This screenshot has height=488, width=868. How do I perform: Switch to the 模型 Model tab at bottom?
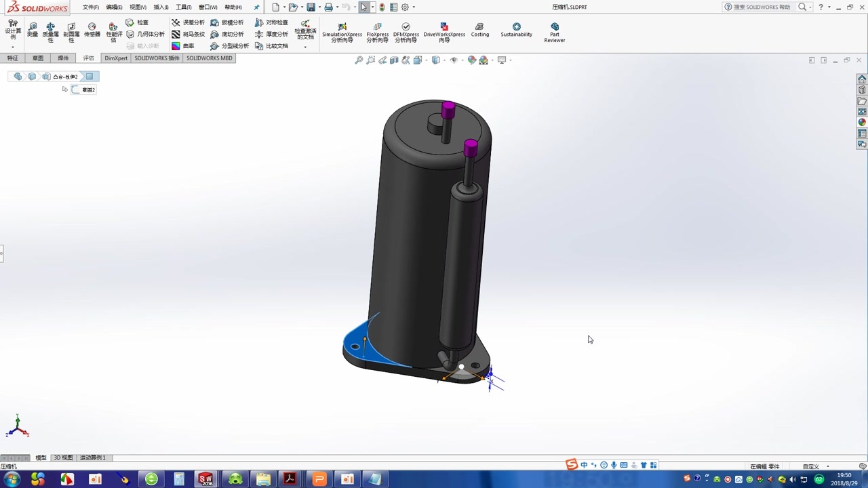41,457
